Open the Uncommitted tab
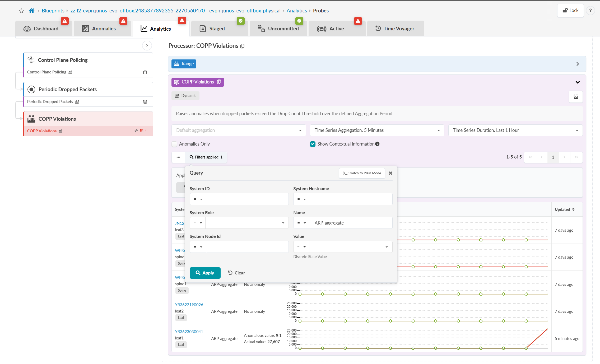This screenshot has height=364, width=600. tap(278, 29)
